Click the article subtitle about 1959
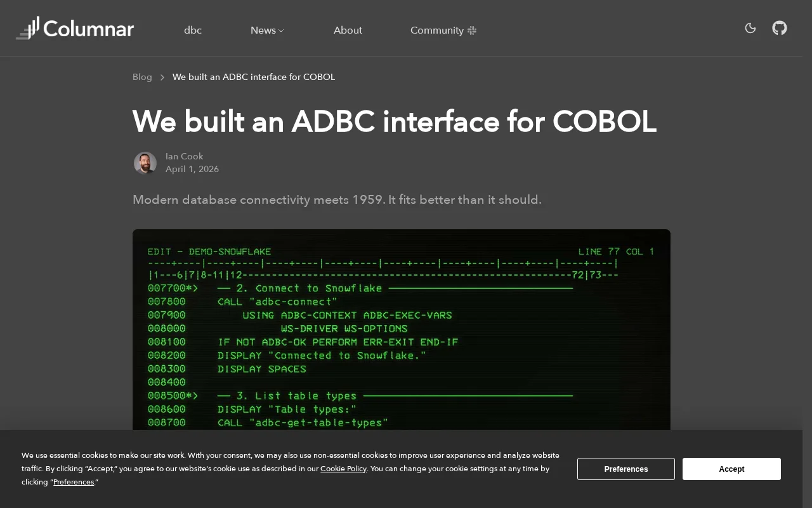812x508 pixels. point(337,199)
